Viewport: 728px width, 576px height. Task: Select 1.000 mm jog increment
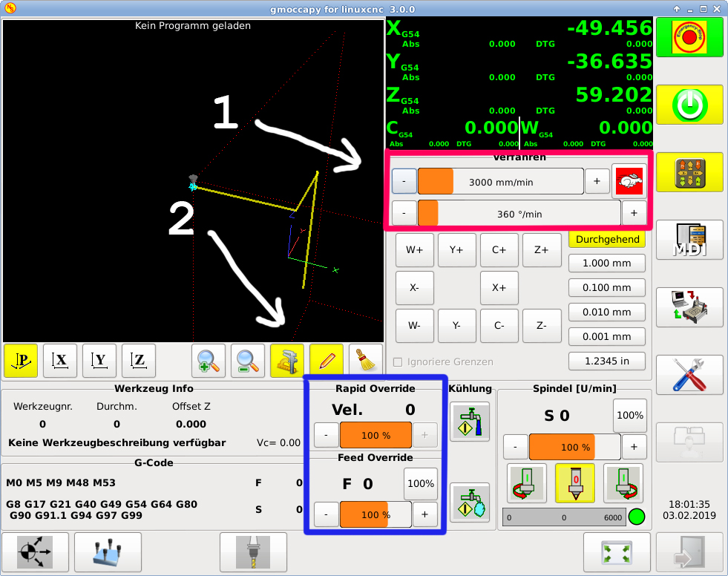click(607, 264)
